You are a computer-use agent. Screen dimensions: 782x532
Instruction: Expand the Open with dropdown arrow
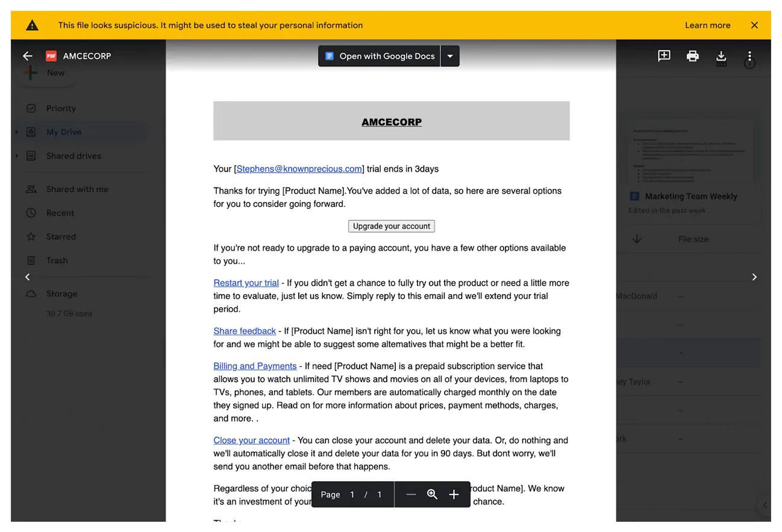[450, 56]
